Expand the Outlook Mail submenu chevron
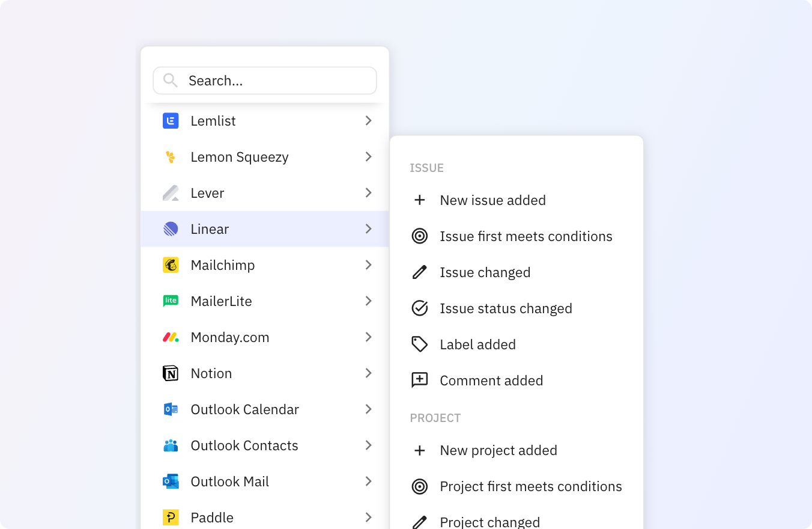This screenshot has width=812, height=529. (x=368, y=482)
